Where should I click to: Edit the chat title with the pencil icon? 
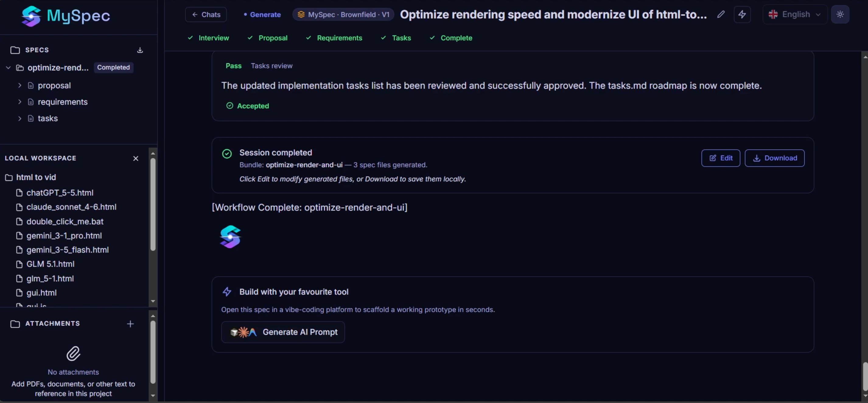point(721,15)
